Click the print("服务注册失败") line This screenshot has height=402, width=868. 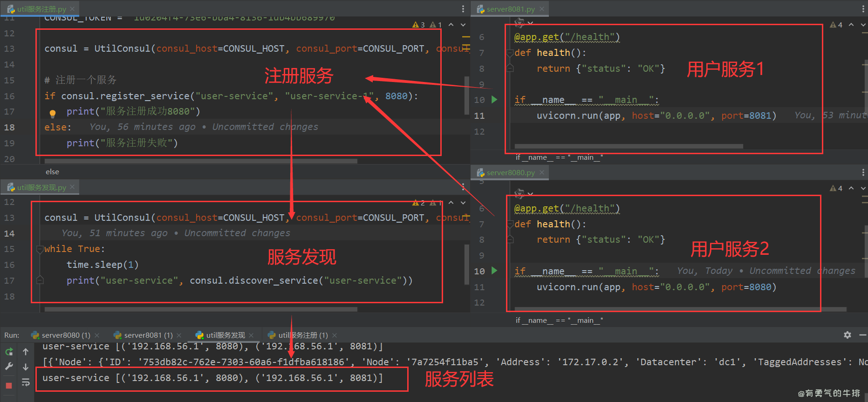click(x=122, y=143)
